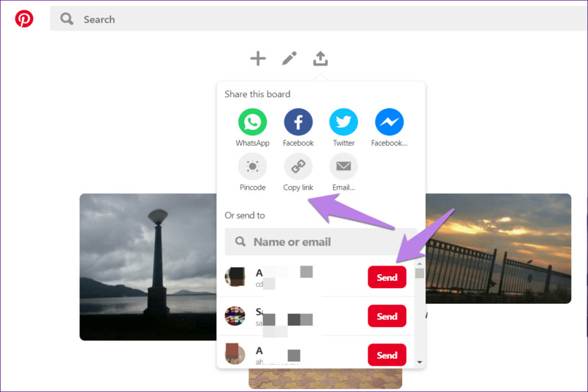The height and width of the screenshot is (392, 588).
Task: Click the Pinterest logo
Action: click(x=24, y=19)
